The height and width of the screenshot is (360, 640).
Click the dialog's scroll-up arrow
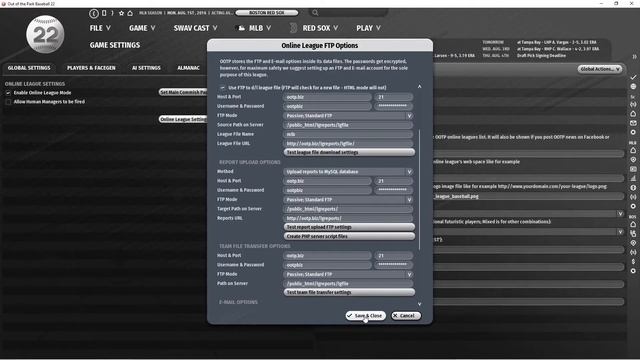click(x=419, y=87)
